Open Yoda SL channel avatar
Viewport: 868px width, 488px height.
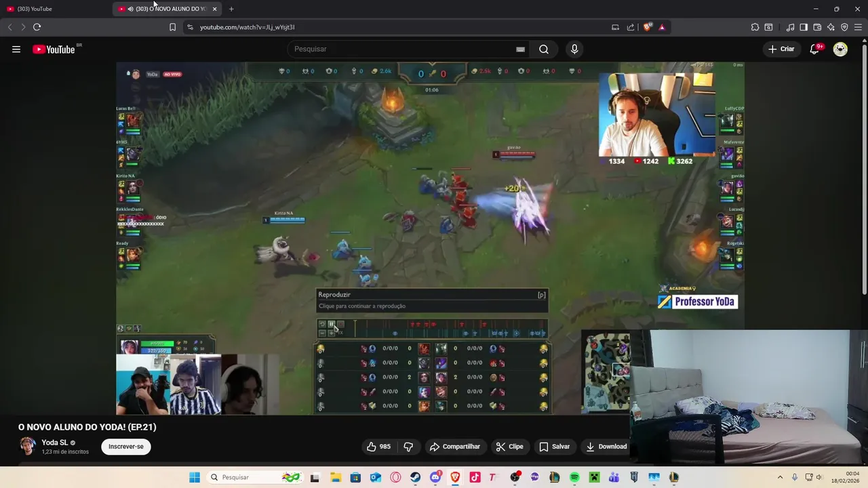[27, 446]
